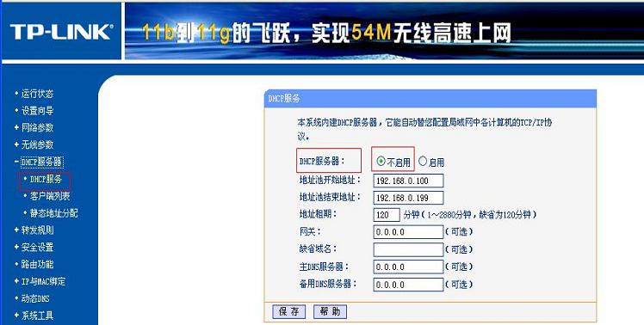Collapse the DHCP服务器 menu

pos(39,162)
